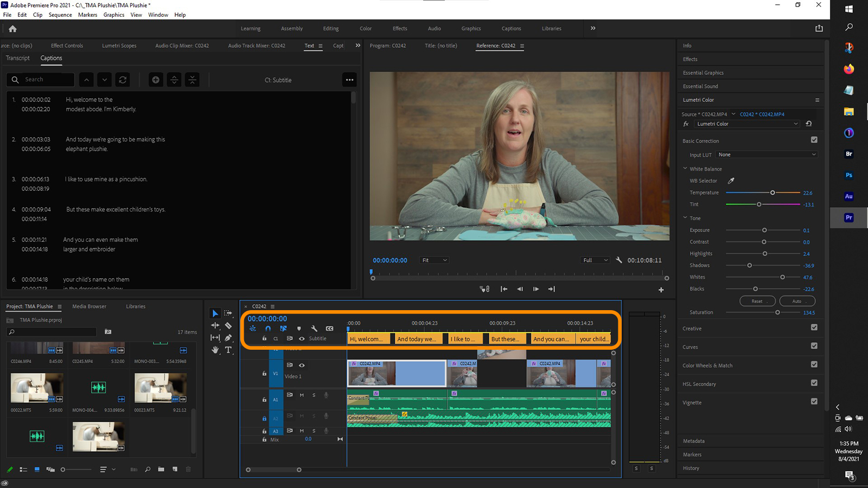Mute audio track A1
Image resolution: width=868 pixels, height=488 pixels.
pos(302,395)
